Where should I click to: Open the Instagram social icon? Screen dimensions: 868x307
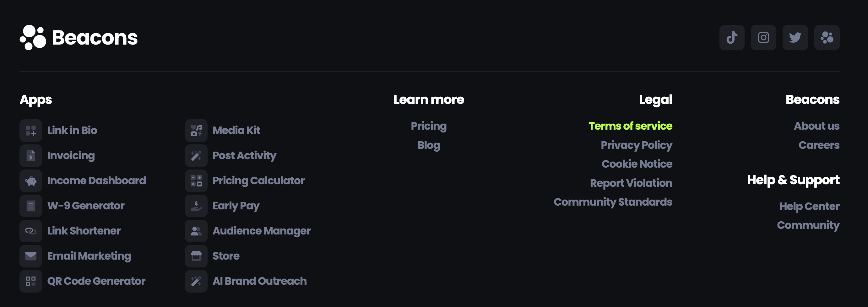763,37
